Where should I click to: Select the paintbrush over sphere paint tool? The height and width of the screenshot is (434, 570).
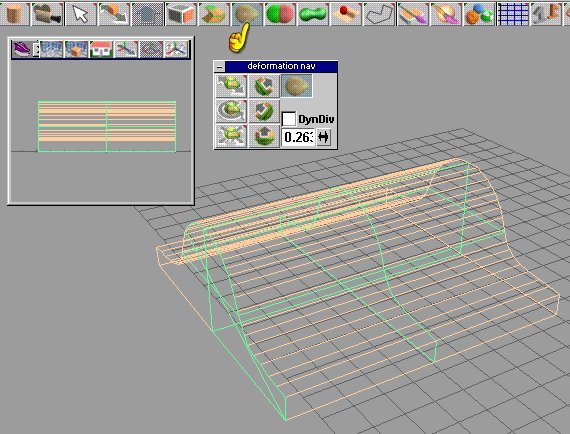coord(446,14)
